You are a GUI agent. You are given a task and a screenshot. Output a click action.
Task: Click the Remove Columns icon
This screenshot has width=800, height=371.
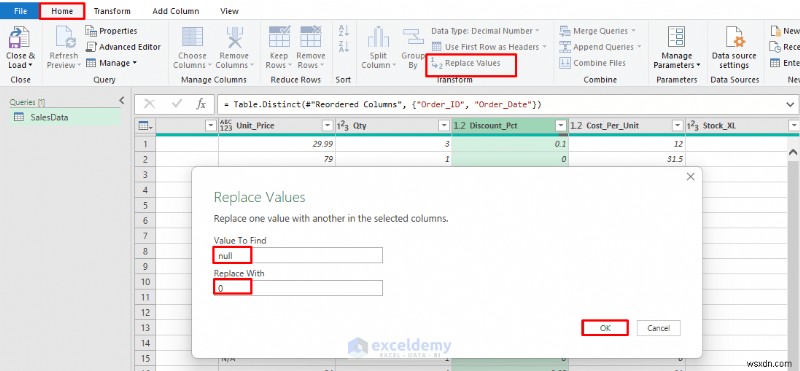(234, 37)
